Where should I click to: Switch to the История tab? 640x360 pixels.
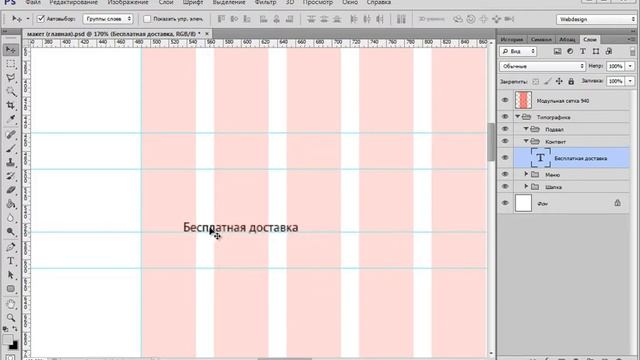click(512, 40)
